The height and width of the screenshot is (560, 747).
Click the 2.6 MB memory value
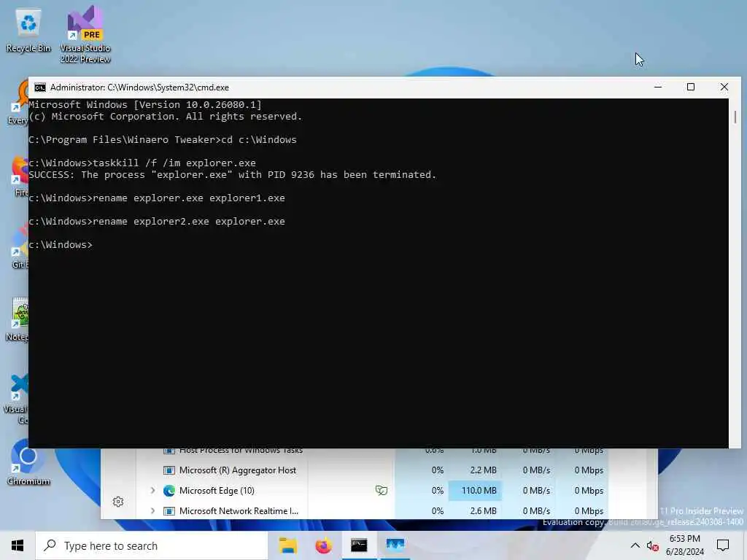coord(483,511)
